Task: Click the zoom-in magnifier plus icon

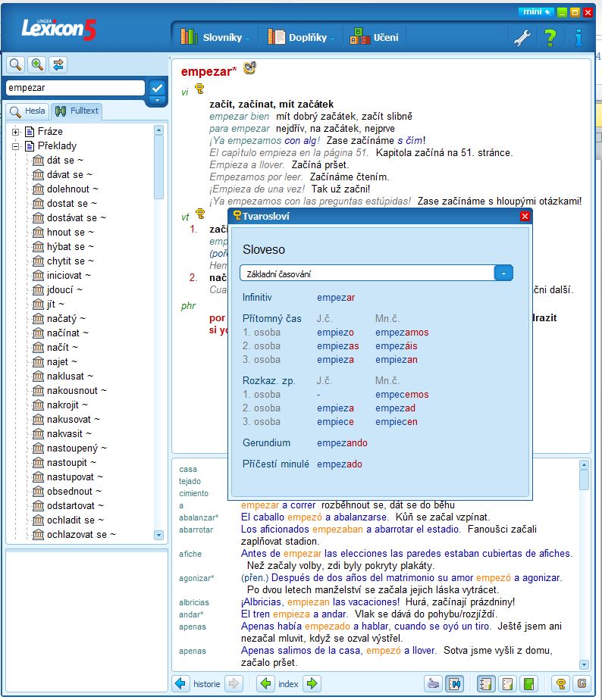Action: point(37,64)
